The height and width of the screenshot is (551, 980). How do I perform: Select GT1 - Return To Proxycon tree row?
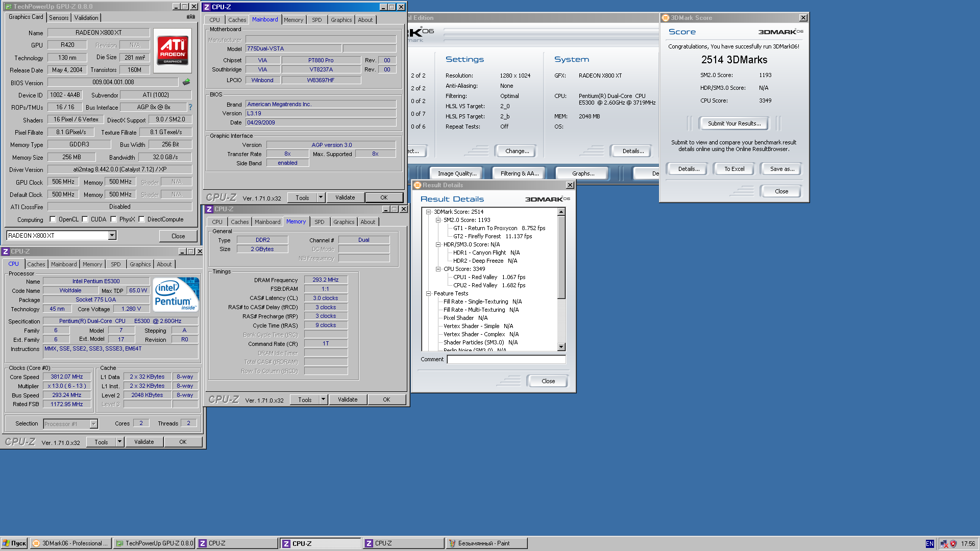(499, 228)
